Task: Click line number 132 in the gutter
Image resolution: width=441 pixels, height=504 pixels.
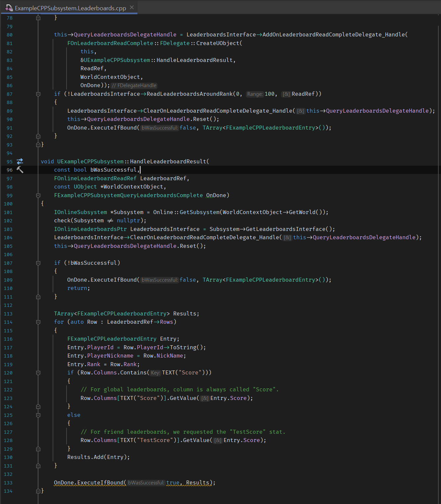Action: pyautogui.click(x=8, y=474)
